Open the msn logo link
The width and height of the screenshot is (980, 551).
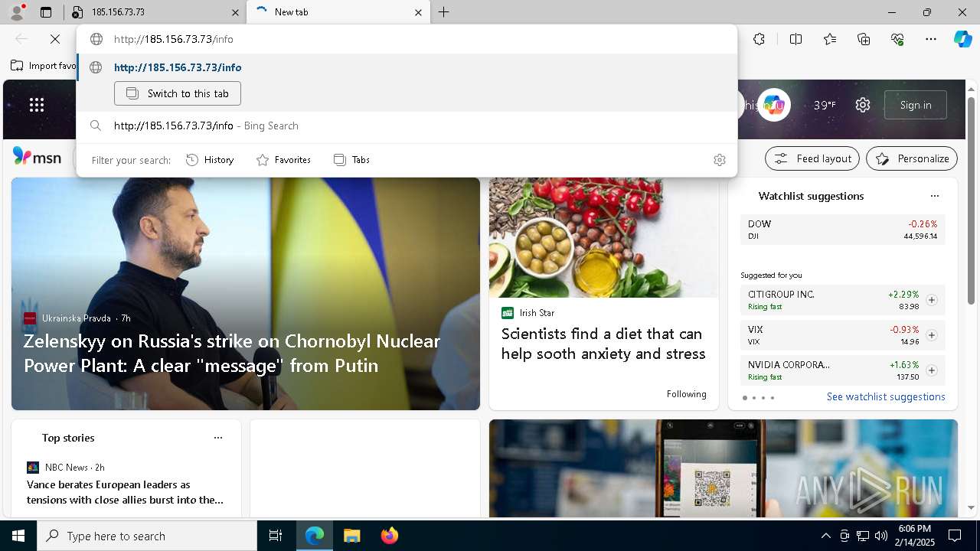[x=37, y=157]
